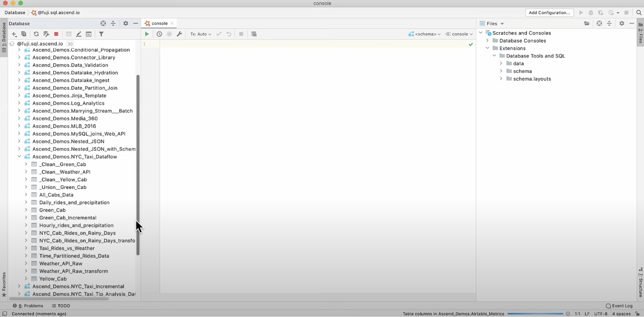The height and width of the screenshot is (317, 644).
Task: Select Ascend_Demos.Log_Analytics schema
Action: point(68,103)
